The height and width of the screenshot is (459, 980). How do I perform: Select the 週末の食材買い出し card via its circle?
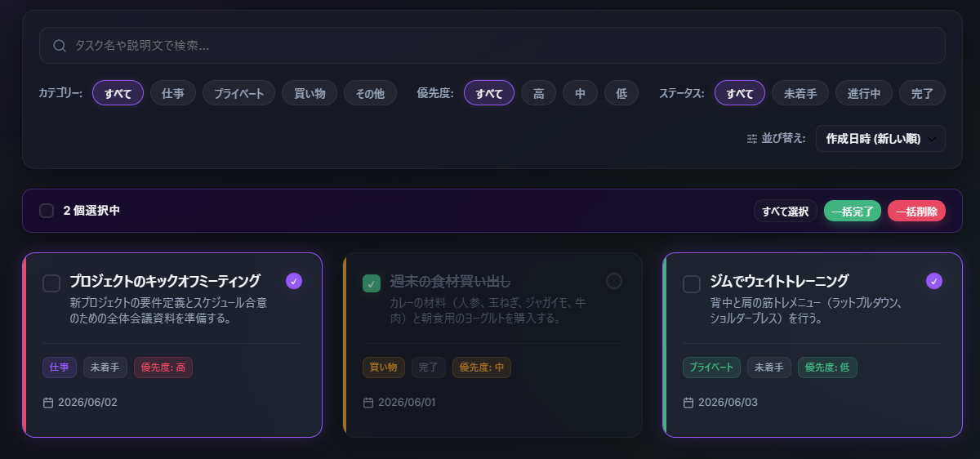614,281
